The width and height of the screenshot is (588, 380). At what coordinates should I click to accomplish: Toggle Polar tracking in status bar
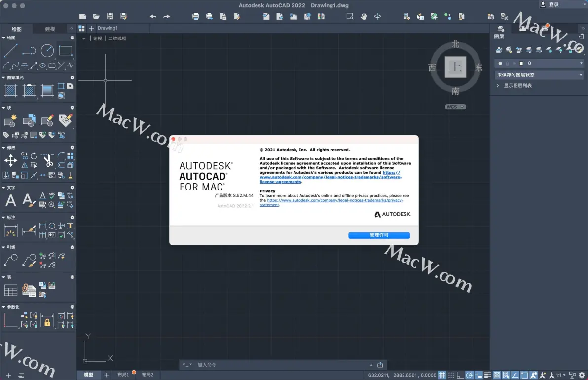tap(469, 375)
